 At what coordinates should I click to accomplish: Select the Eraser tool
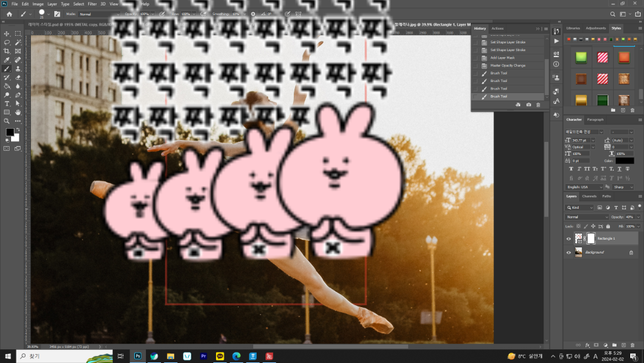tap(18, 77)
